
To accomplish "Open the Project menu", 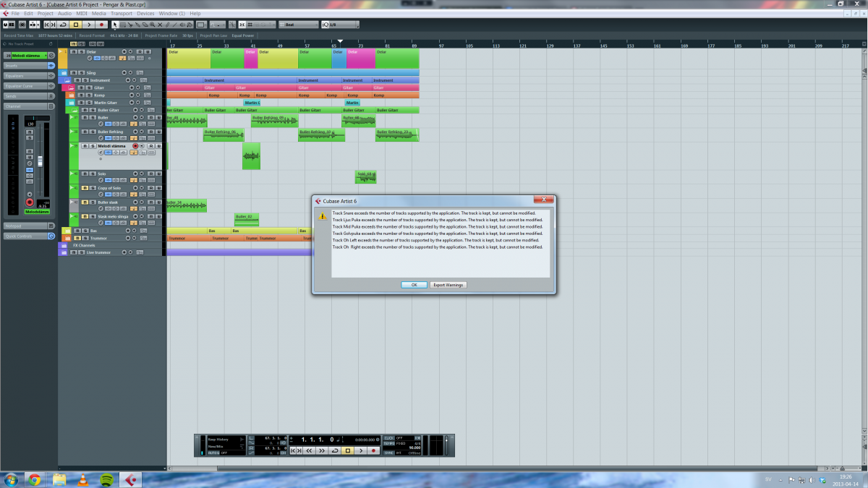I will pyautogui.click(x=46, y=14).
